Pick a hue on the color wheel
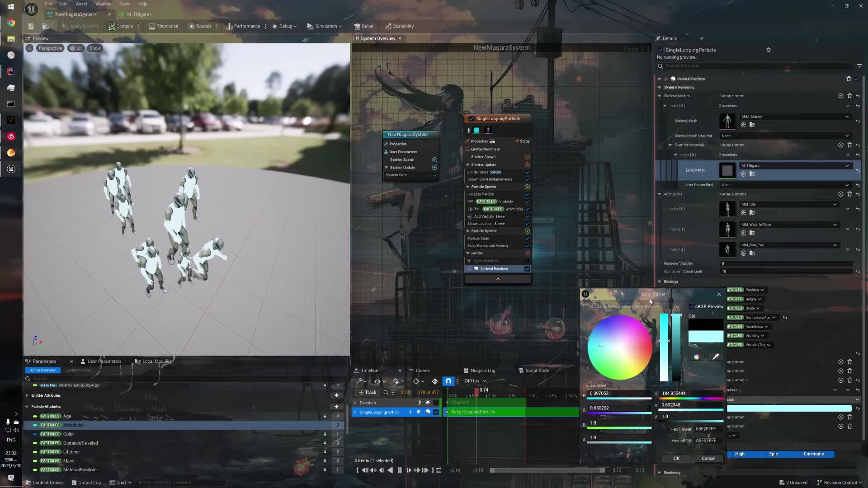 point(619,346)
